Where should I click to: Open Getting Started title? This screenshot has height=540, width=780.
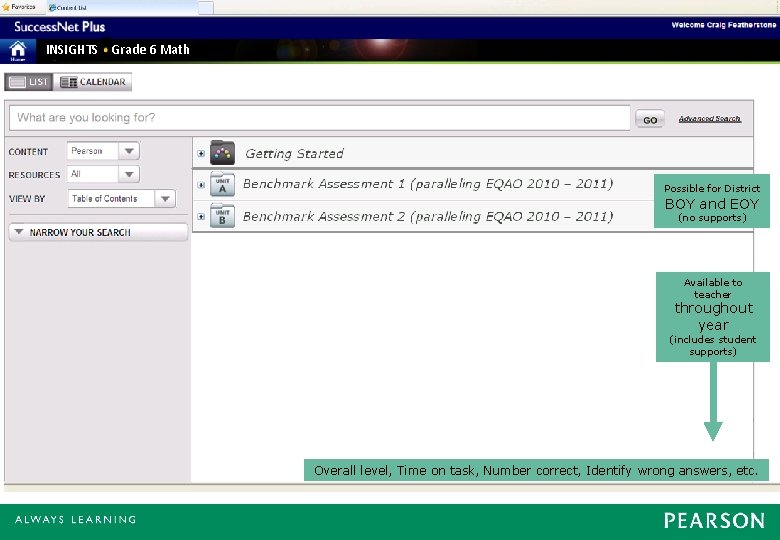[x=294, y=154]
